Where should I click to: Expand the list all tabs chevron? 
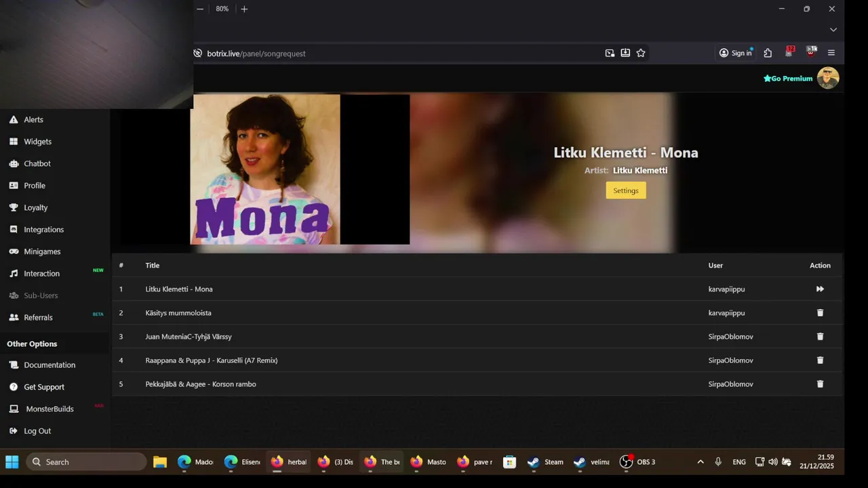click(833, 30)
